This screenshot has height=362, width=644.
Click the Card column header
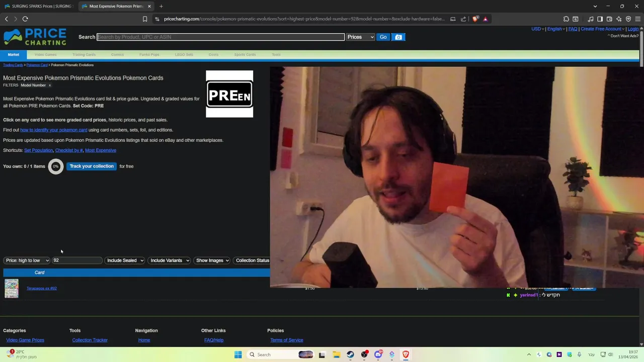[39, 273]
